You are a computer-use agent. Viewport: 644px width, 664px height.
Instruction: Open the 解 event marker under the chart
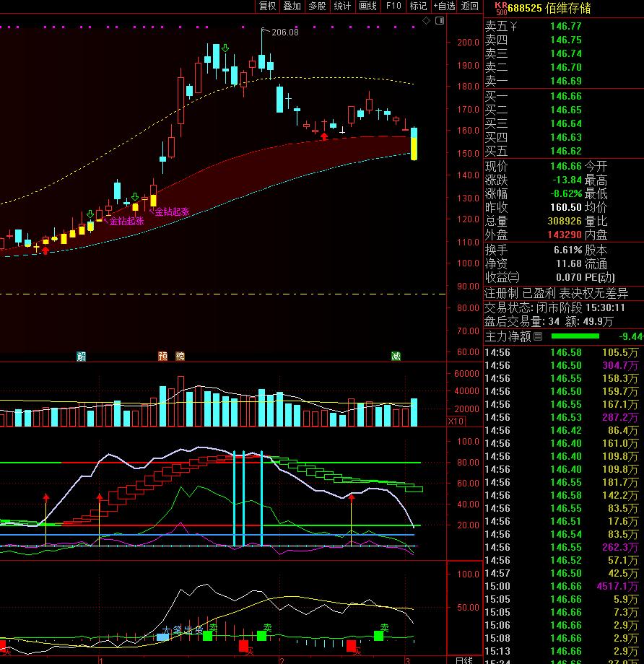click(82, 356)
